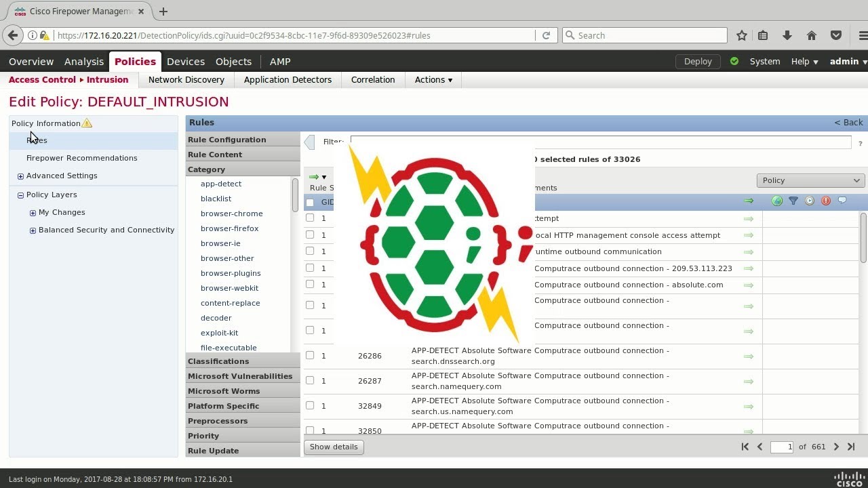
Task: Go to the first page of rules
Action: pyautogui.click(x=745, y=447)
